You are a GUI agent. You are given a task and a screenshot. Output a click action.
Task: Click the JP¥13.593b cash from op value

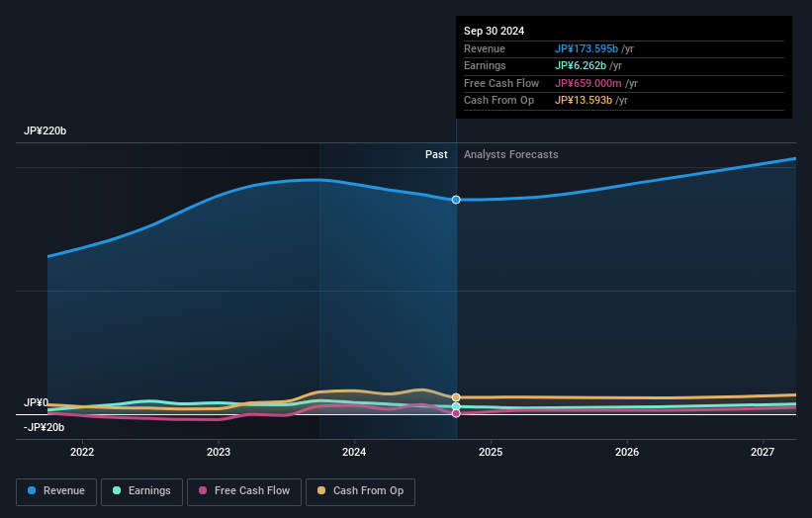tap(584, 101)
